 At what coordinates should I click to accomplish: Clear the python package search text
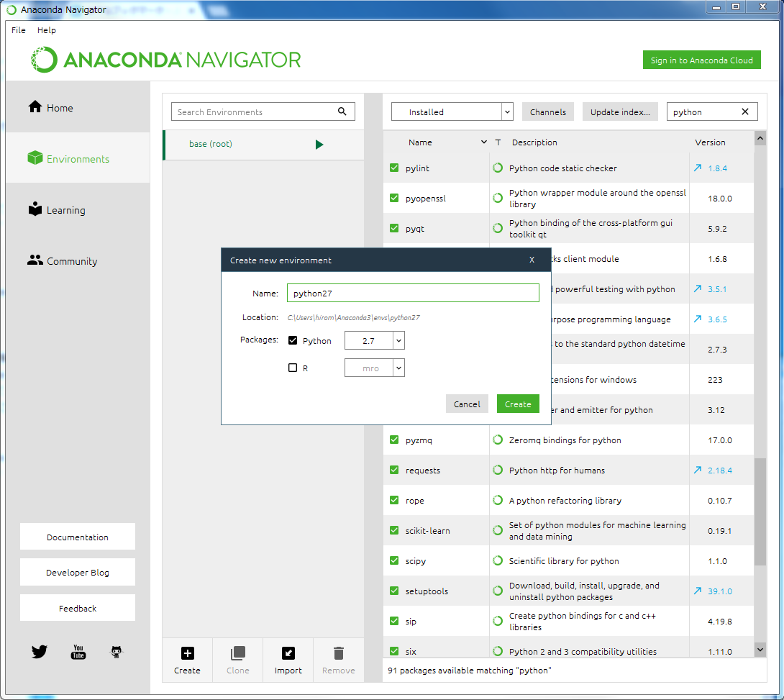[745, 112]
